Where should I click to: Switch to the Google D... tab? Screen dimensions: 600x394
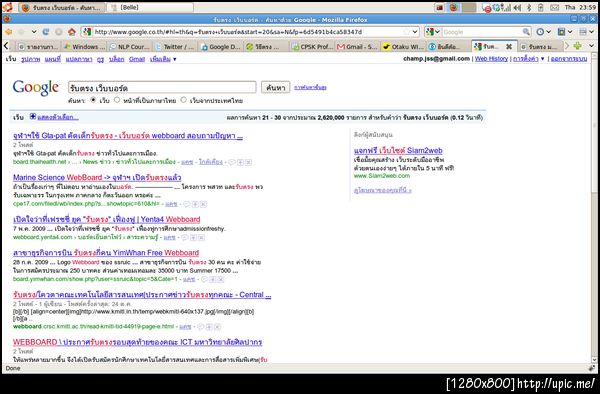[221, 47]
